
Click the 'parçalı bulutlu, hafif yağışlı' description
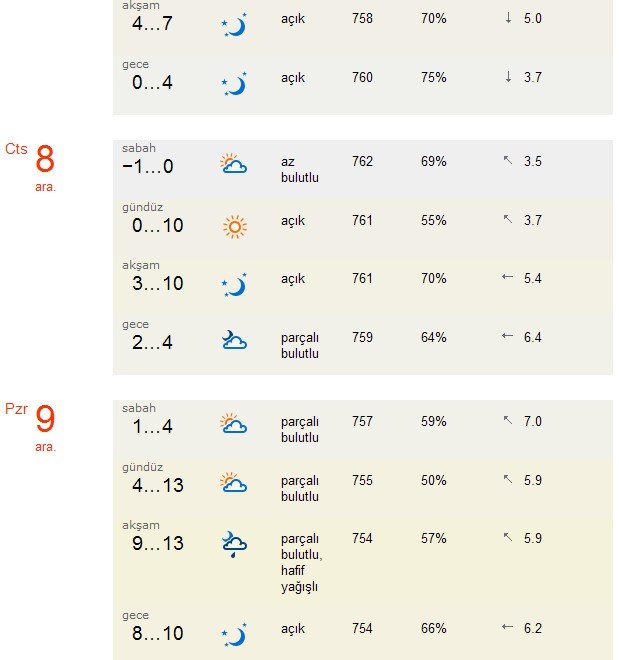(301, 562)
